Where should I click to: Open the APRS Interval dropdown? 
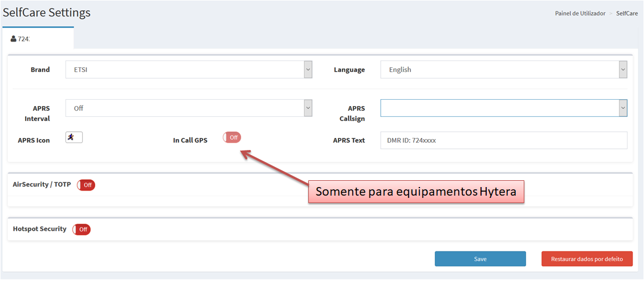point(189,108)
